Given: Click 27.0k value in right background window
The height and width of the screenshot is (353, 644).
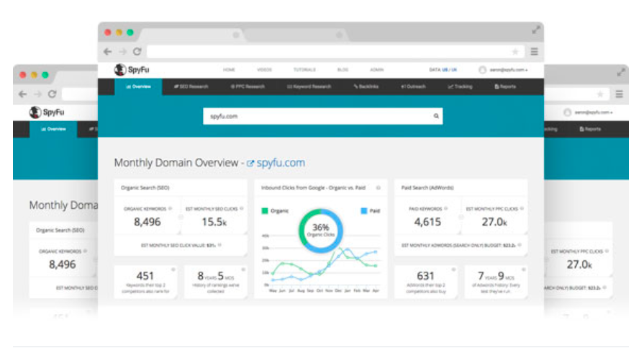Looking at the screenshot, I should pyautogui.click(x=579, y=264).
